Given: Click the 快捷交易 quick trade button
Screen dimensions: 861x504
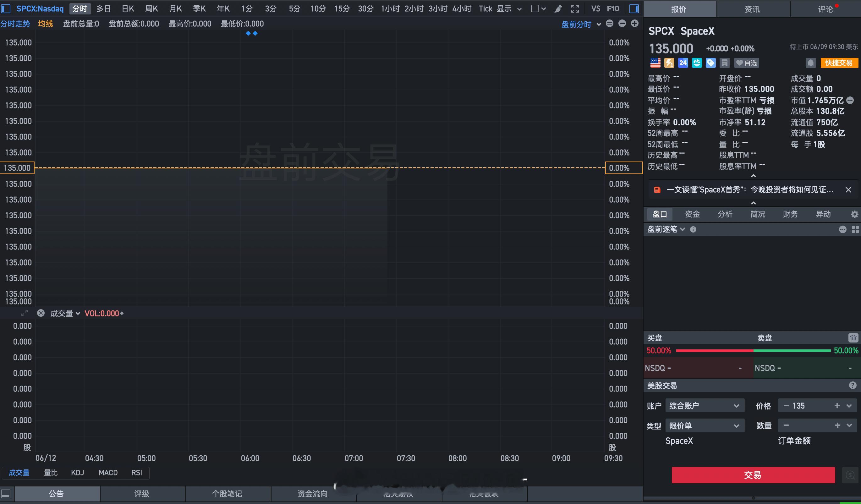Looking at the screenshot, I should click(x=839, y=63).
